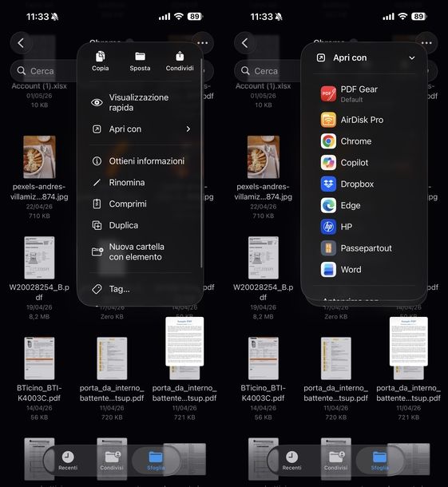This screenshot has width=448, height=487.
Task: Tap Account (1).xlsx file name on right screen
Action: coord(264,86)
